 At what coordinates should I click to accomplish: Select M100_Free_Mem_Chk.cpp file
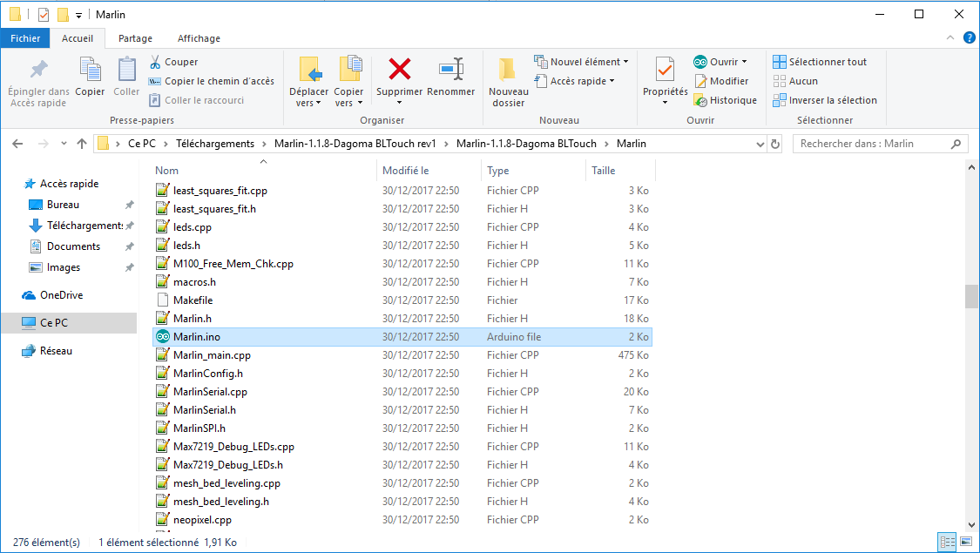click(x=402, y=264)
